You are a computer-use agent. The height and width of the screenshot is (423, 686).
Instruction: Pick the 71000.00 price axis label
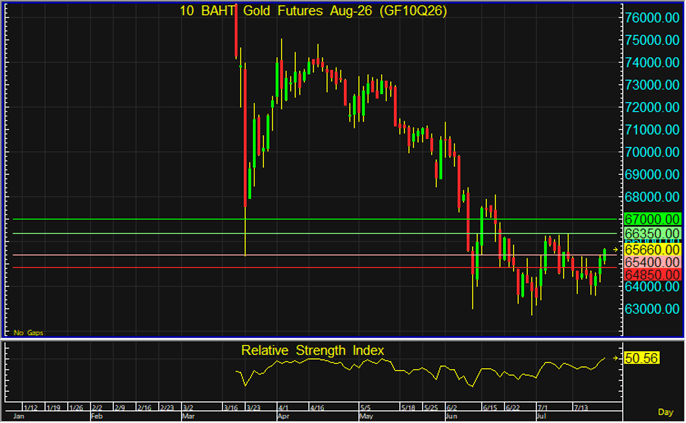click(x=652, y=130)
